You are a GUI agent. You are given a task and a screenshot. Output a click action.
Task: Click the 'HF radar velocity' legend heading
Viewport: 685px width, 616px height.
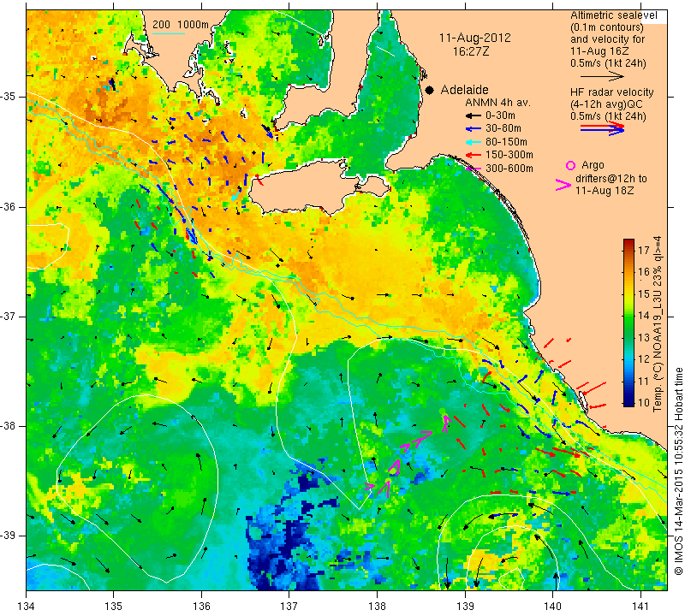point(611,92)
